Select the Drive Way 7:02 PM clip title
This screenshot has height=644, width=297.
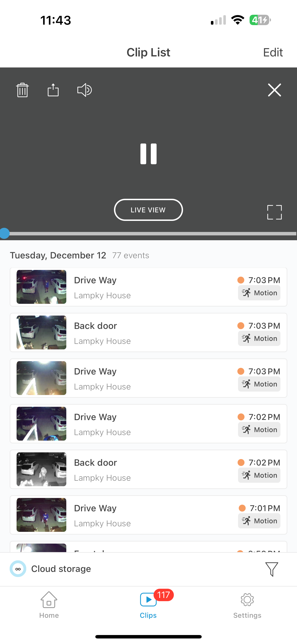pos(95,417)
